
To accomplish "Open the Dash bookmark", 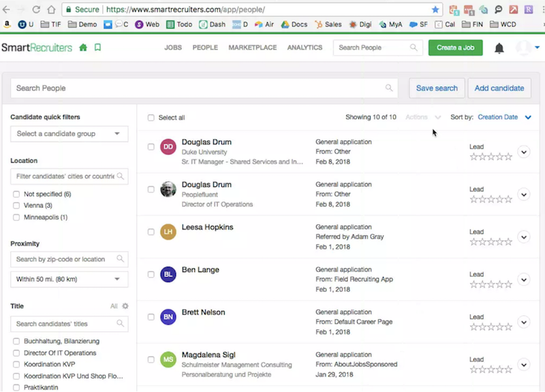I will [212, 24].
